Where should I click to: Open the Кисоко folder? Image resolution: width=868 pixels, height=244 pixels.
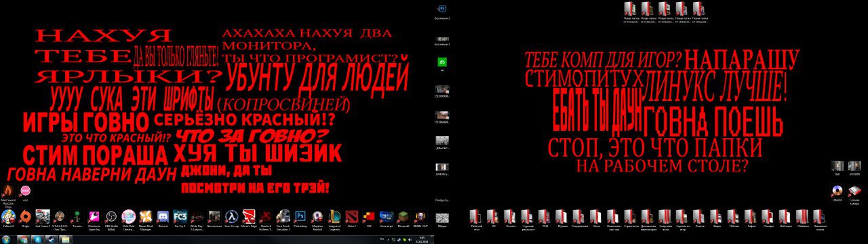coord(511,218)
